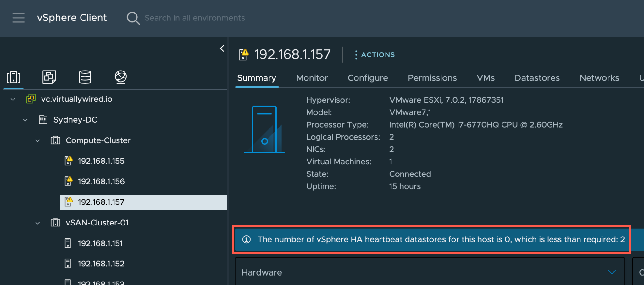Click the State value Connected

click(410, 174)
